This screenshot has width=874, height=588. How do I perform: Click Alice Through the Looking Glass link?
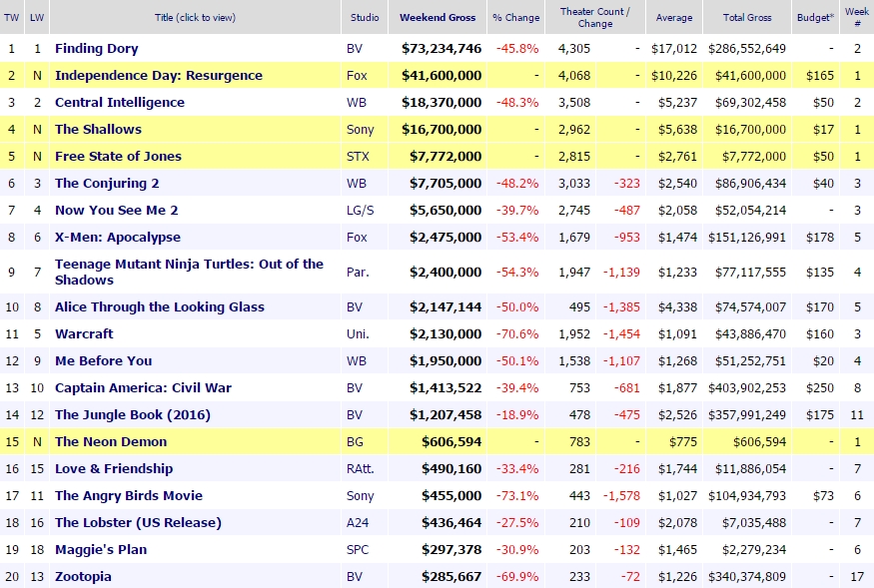pyautogui.click(x=160, y=307)
